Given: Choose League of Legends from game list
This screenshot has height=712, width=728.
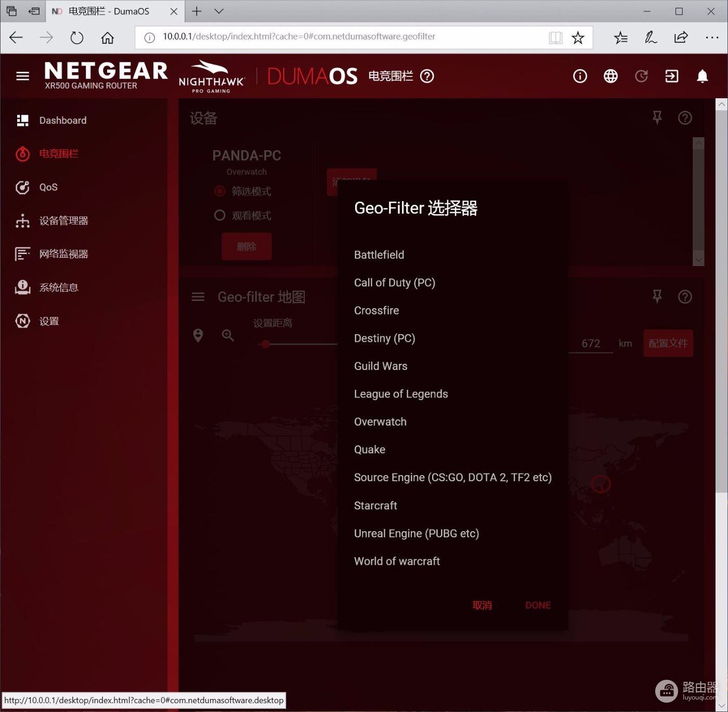Looking at the screenshot, I should 401,394.
